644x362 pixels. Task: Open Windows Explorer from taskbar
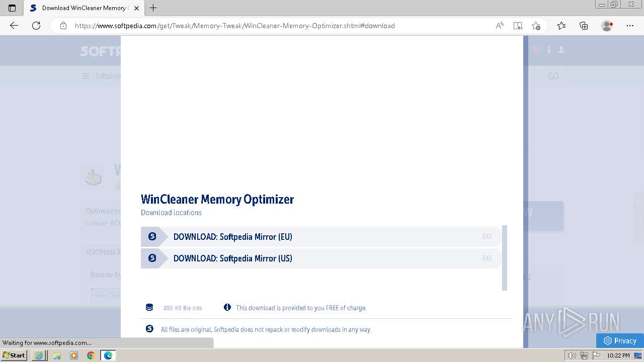pos(57,355)
